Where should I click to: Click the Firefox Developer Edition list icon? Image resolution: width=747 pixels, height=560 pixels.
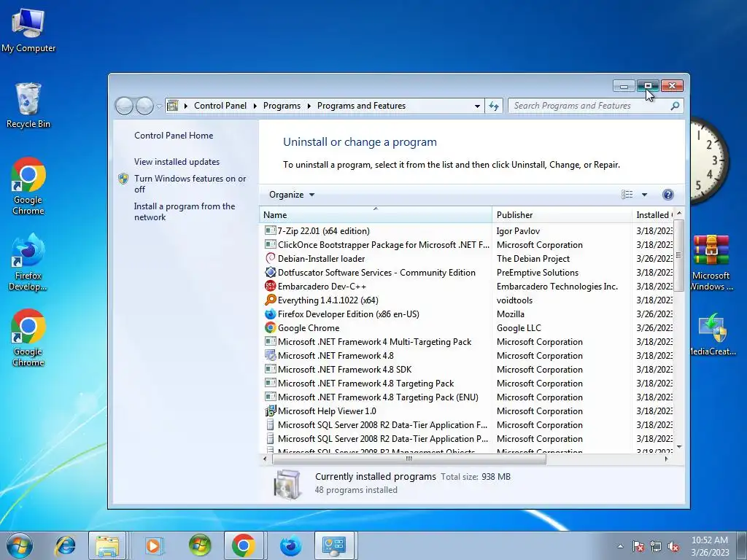click(270, 314)
